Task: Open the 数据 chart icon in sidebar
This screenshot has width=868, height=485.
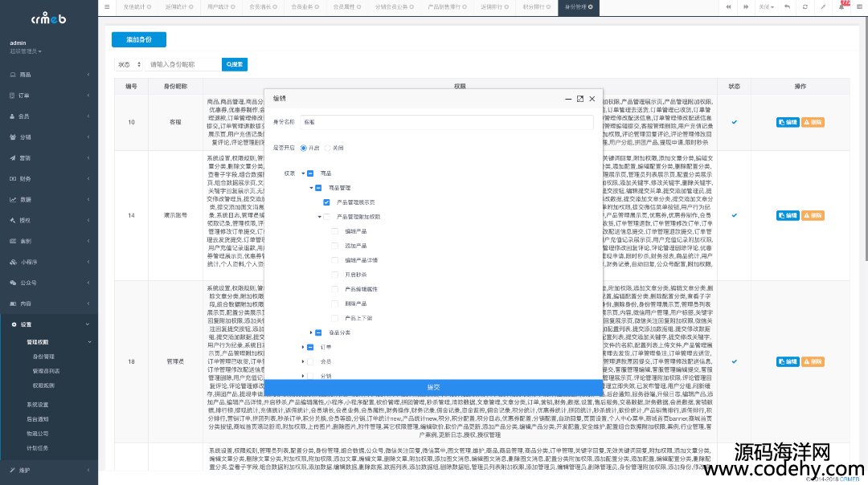Action: (13, 199)
